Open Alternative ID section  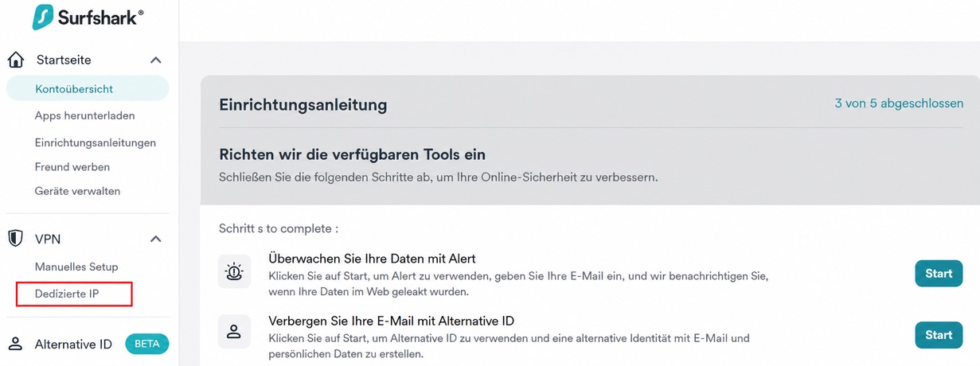tap(73, 345)
